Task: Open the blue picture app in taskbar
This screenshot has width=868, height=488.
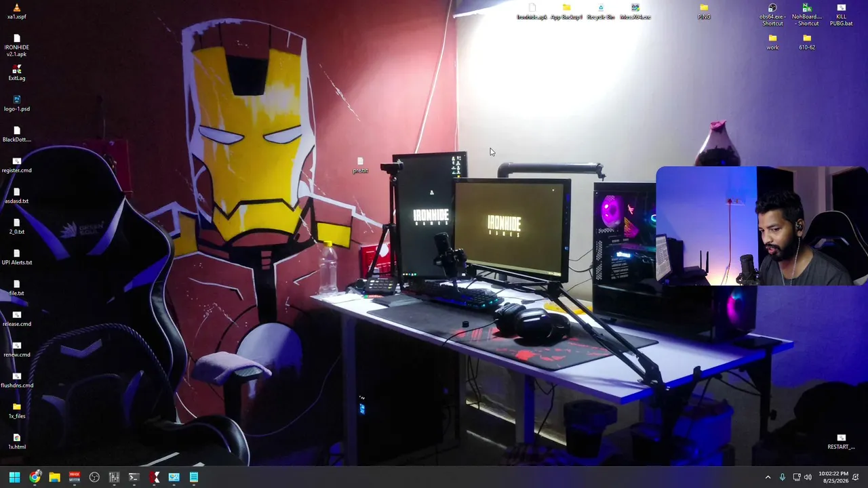Action: click(174, 477)
